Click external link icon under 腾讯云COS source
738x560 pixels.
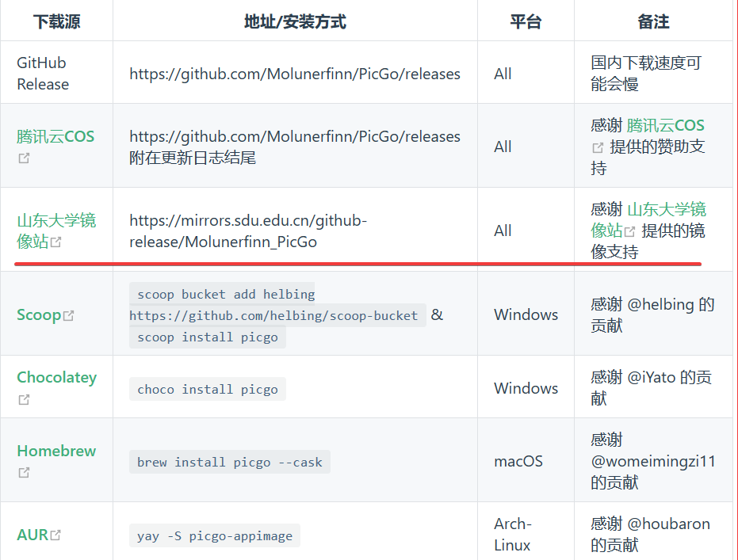[x=24, y=158]
